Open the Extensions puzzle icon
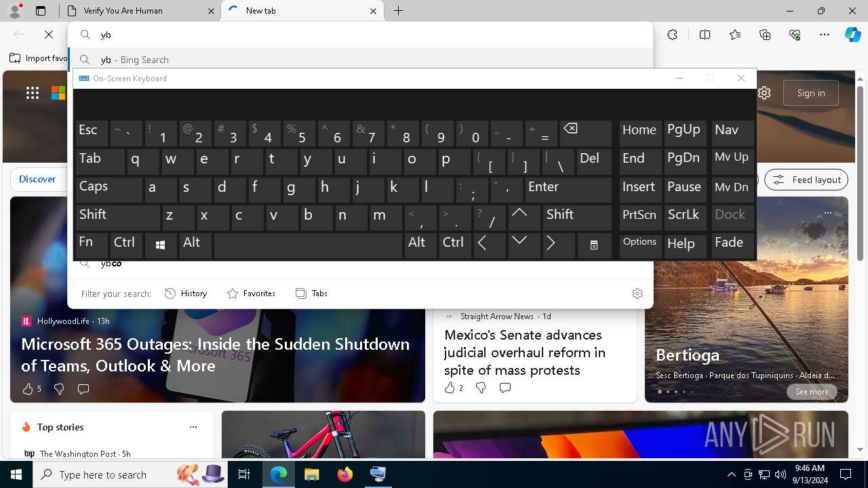868x488 pixels. coord(672,35)
